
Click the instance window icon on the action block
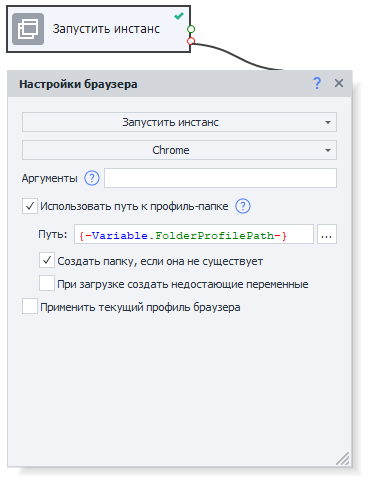coord(28,29)
